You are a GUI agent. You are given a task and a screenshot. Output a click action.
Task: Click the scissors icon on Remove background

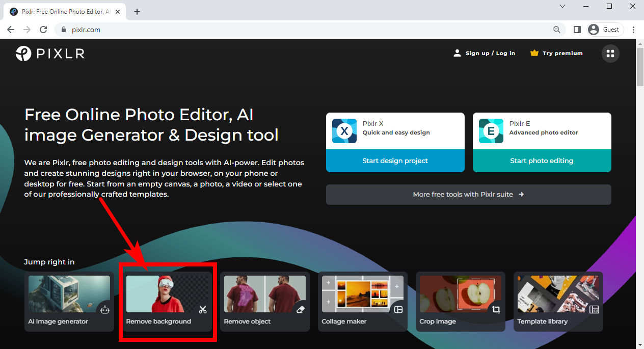203,309
